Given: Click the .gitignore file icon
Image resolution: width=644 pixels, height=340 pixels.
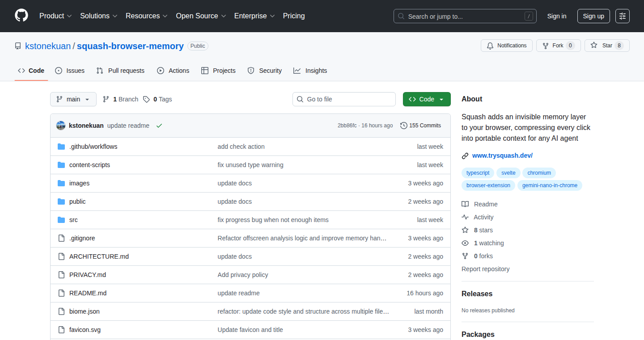Looking at the screenshot, I should [61, 238].
